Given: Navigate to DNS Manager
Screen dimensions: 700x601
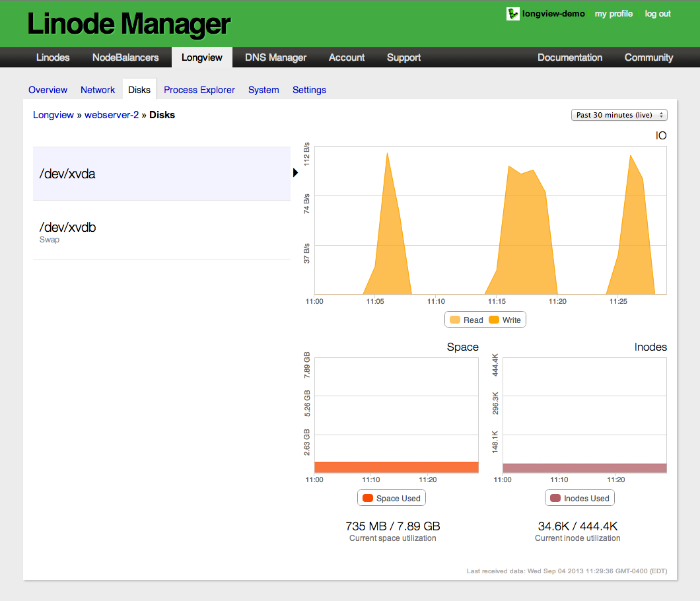Looking at the screenshot, I should [x=275, y=57].
